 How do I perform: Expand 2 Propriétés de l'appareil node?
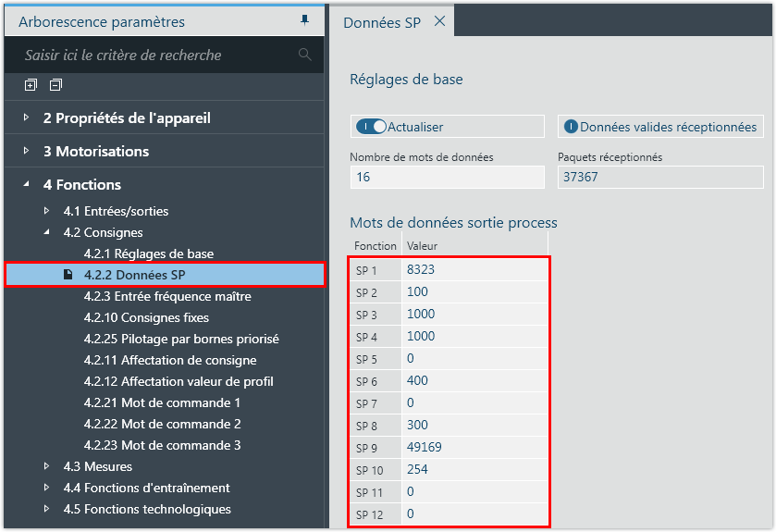tap(27, 118)
